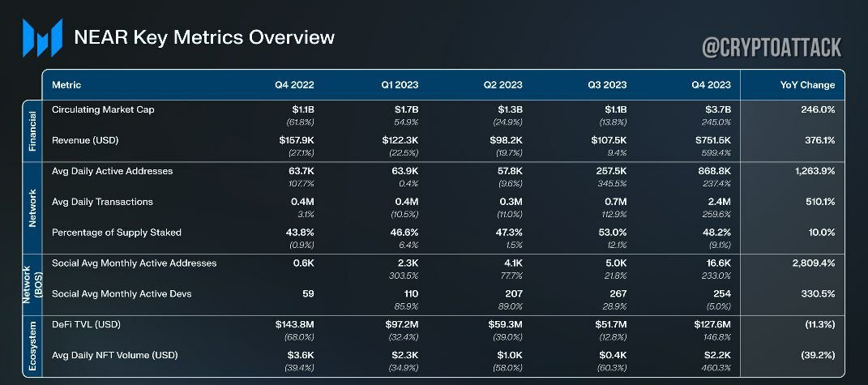Click the (11.3%) YoY change value
868x385 pixels.
[820, 325]
